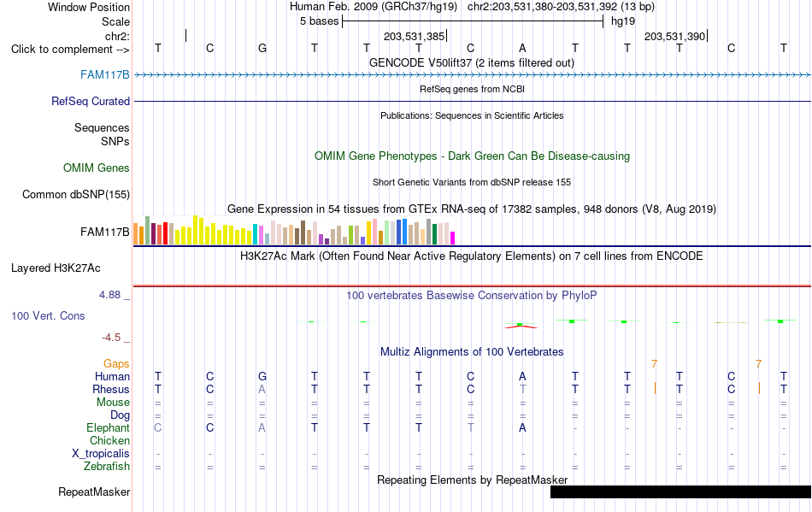Select the OMIM Genes track label
The height and width of the screenshot is (512, 812).
pos(97,168)
